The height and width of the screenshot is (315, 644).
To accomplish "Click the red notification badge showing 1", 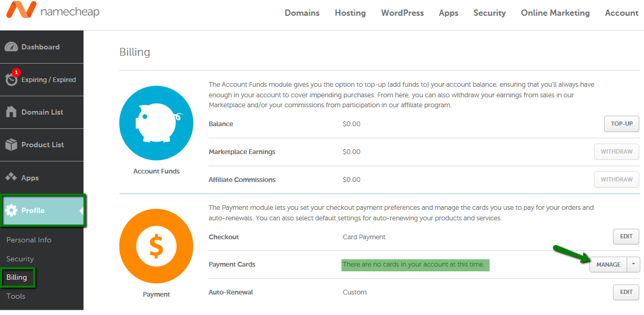I will point(16,72).
